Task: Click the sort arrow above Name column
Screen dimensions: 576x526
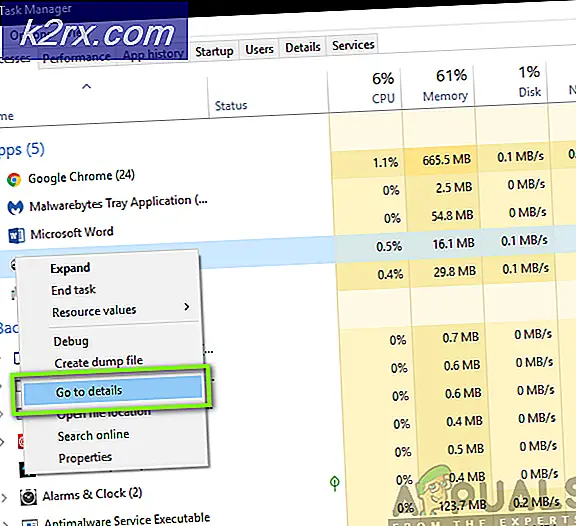Action: pos(86,87)
